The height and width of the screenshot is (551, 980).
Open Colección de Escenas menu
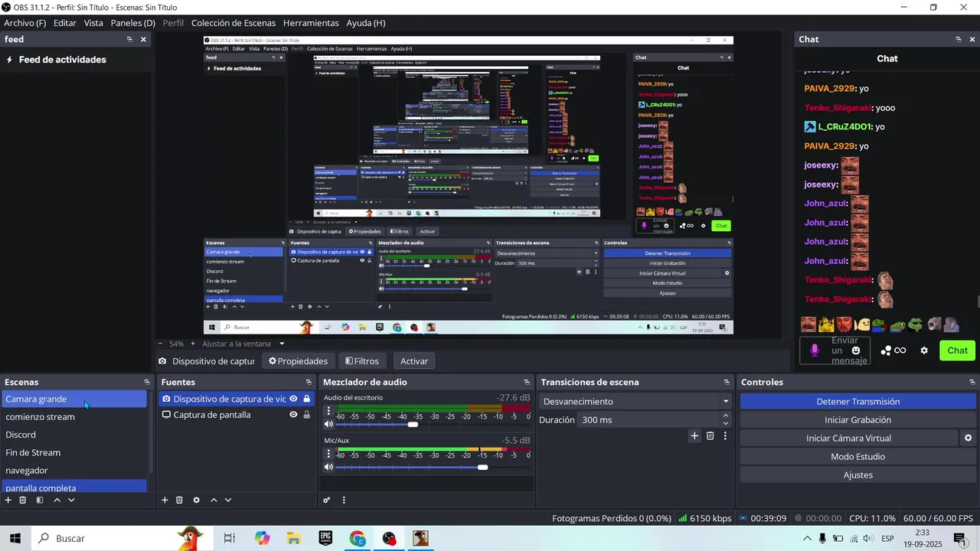[x=234, y=23]
